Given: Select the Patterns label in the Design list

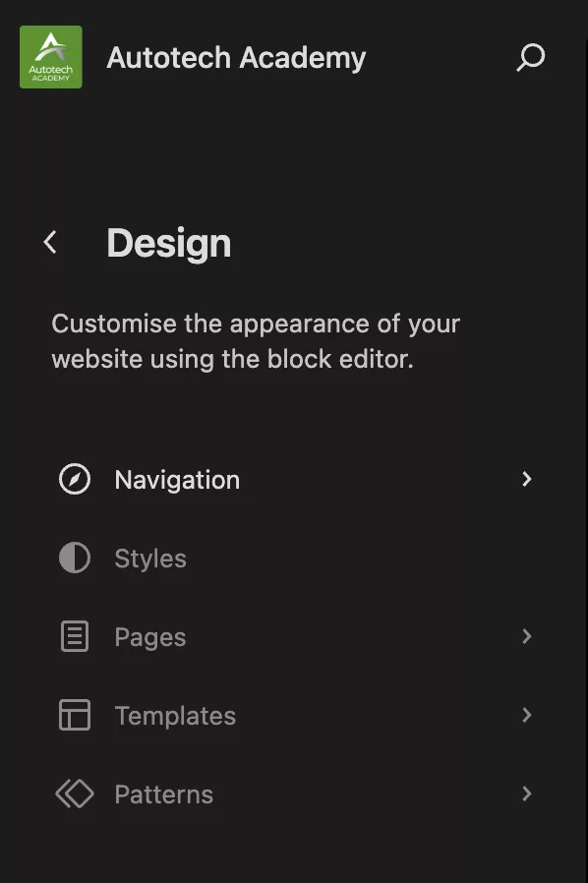Looking at the screenshot, I should pyautogui.click(x=164, y=795).
